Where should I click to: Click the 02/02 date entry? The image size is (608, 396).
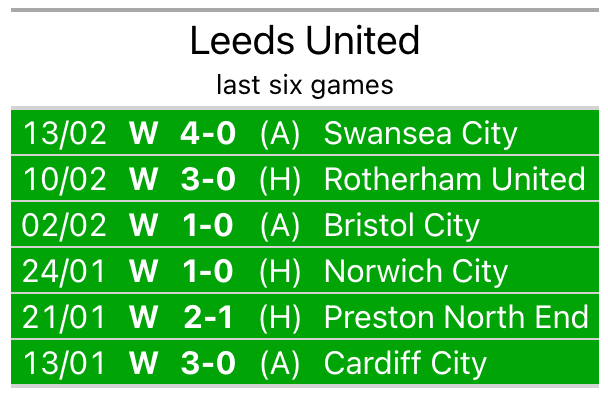click(64, 225)
